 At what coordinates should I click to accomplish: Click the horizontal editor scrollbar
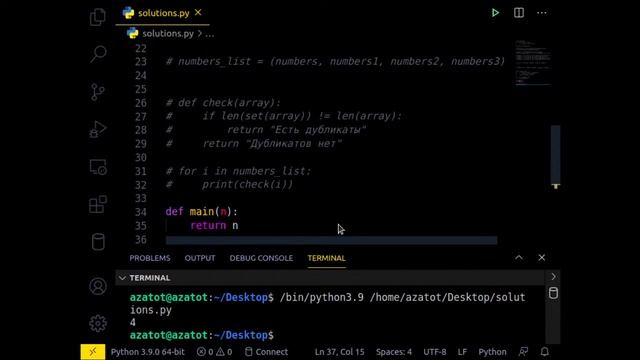pos(331,240)
